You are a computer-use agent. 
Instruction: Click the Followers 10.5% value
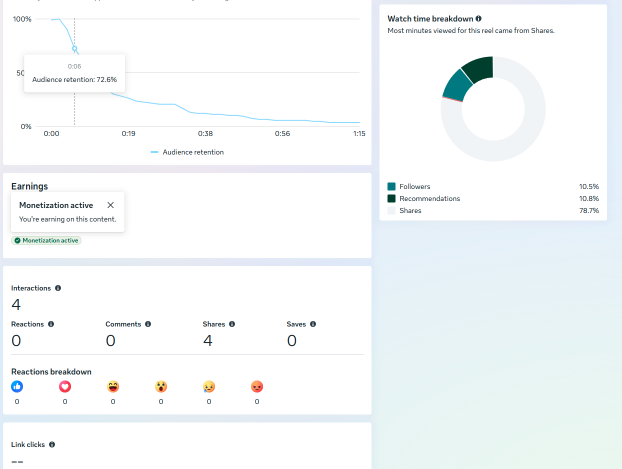pos(589,186)
